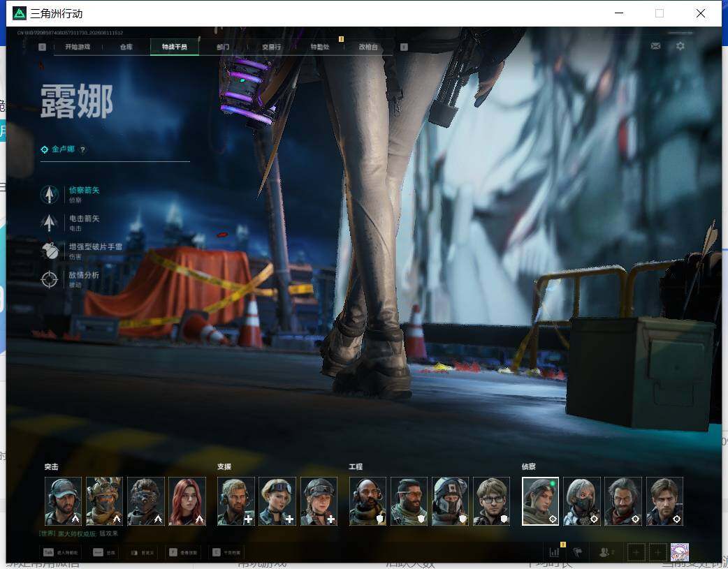The image size is (728, 569).
Task: Pick the gray-haired masked 侦察 woman
Action: coord(582,501)
